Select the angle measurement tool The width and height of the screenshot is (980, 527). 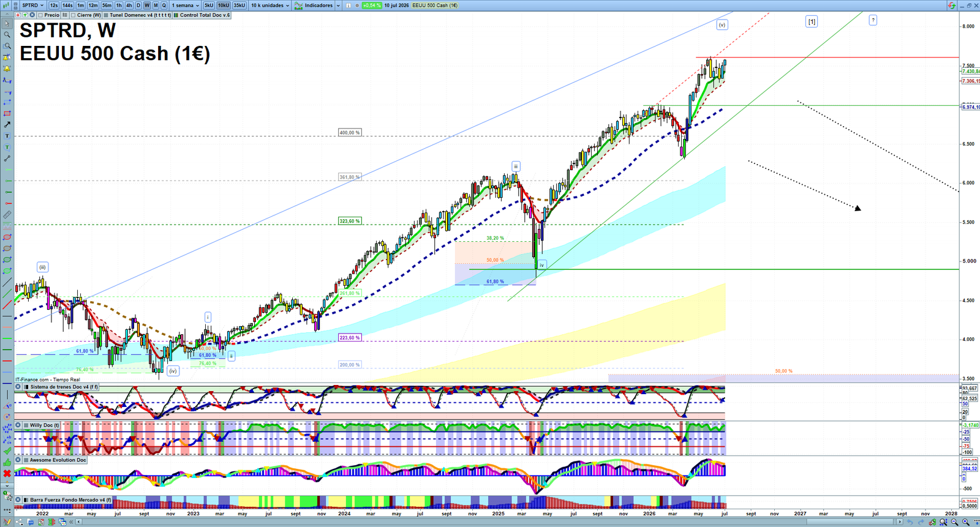(x=7, y=406)
